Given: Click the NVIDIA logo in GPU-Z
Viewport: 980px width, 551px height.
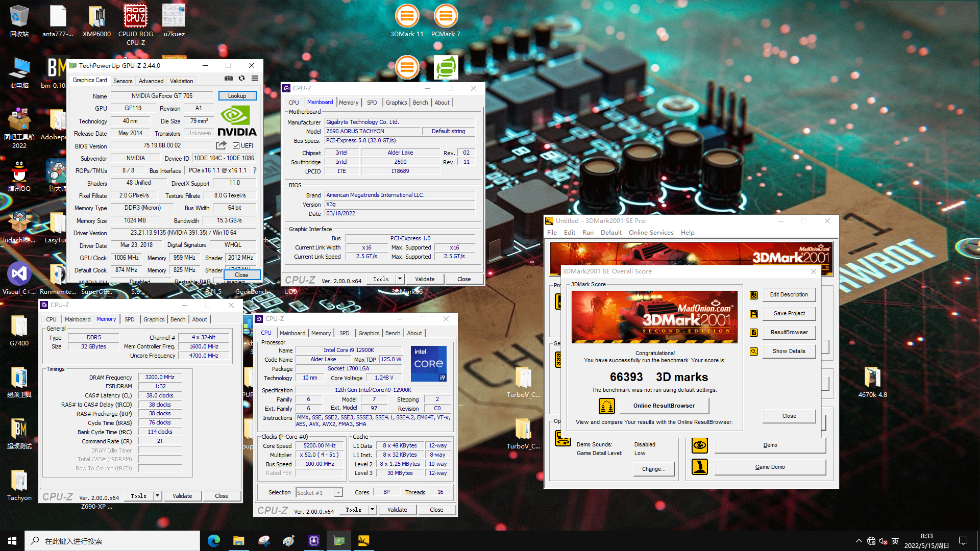Looking at the screenshot, I should 237,120.
